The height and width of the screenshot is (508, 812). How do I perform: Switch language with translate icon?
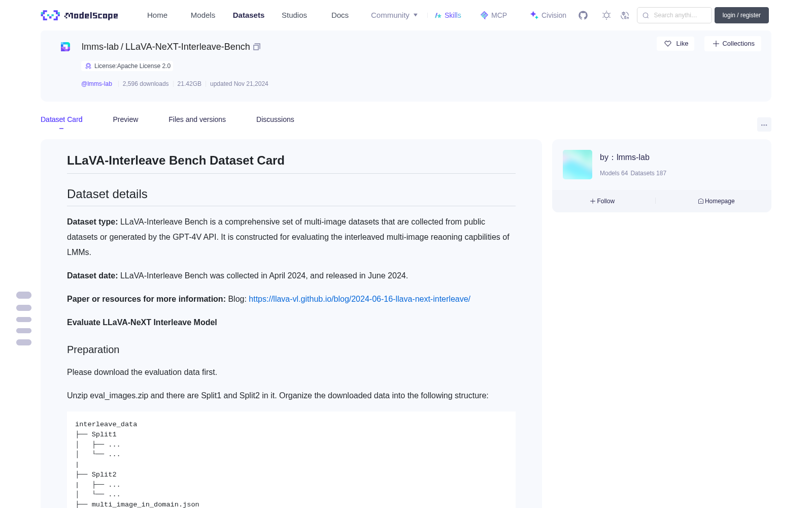point(625,15)
